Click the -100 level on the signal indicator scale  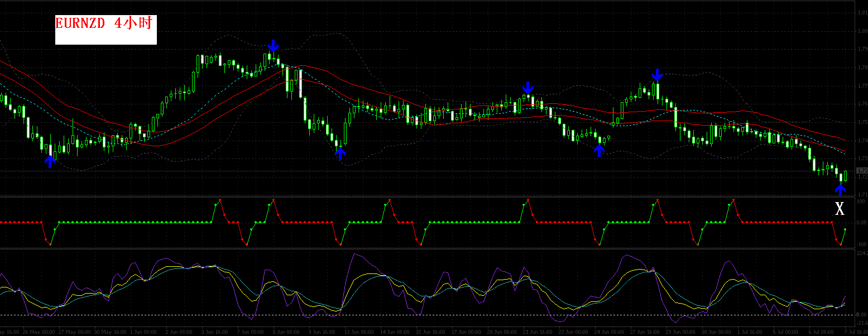[861, 244]
